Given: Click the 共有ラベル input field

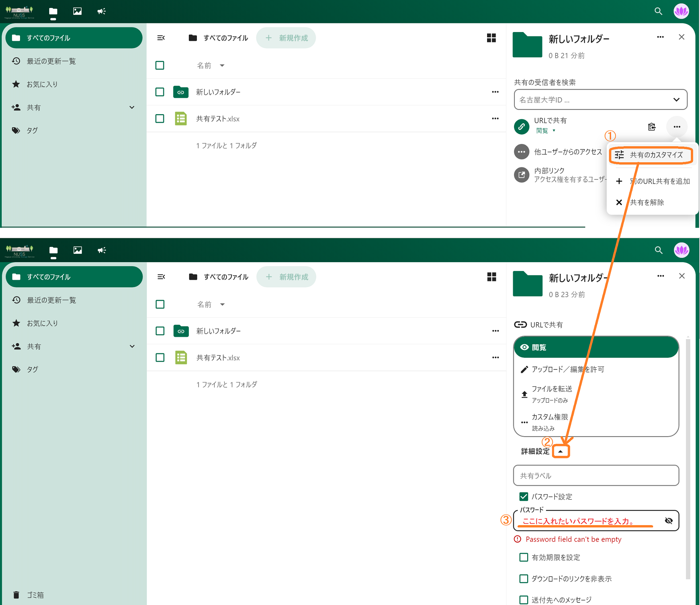Looking at the screenshot, I should (x=596, y=476).
